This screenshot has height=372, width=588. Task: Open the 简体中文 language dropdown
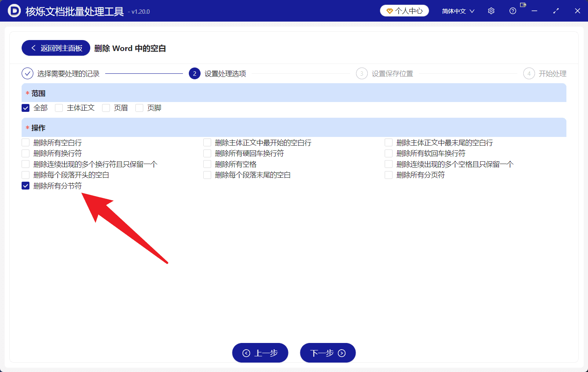tap(454, 11)
